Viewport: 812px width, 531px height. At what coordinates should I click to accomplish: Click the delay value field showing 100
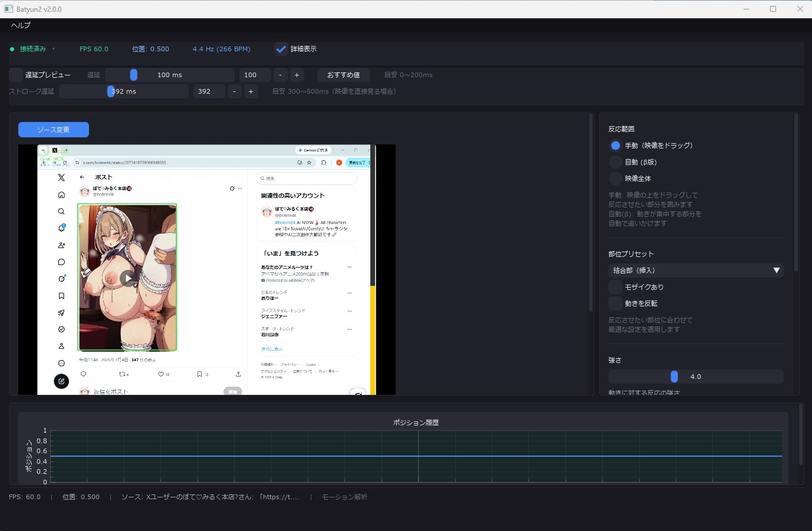[255, 75]
